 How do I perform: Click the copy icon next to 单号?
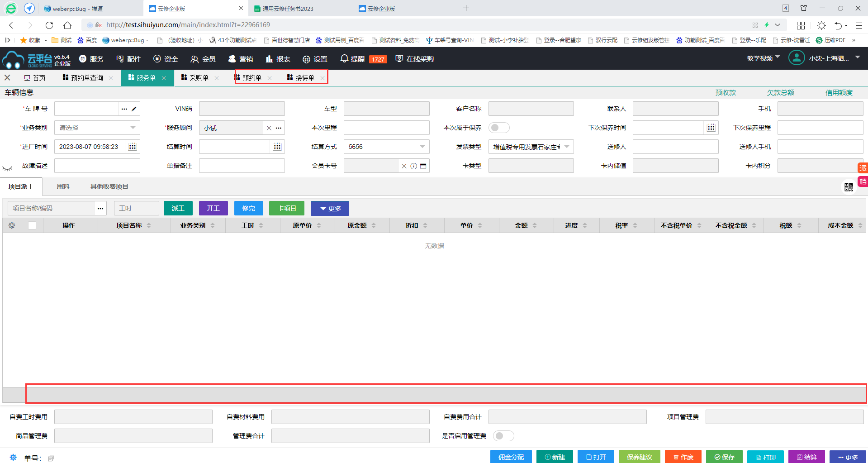click(51, 458)
